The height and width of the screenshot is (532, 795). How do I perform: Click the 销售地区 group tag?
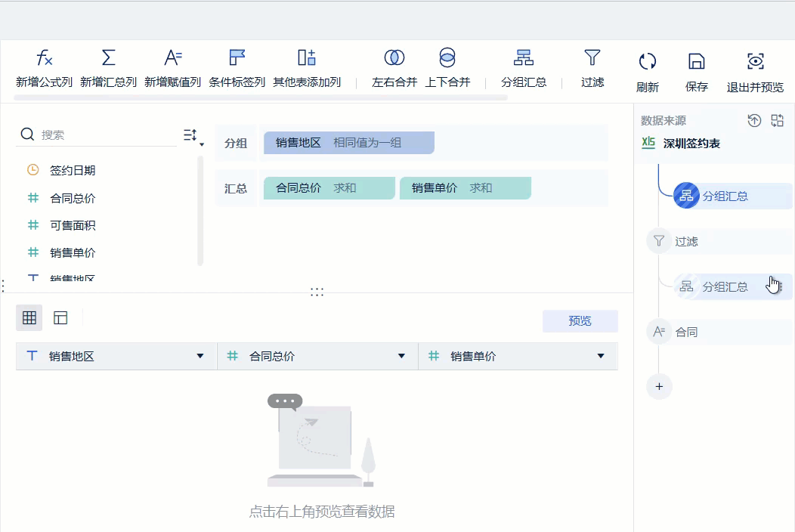(x=349, y=143)
